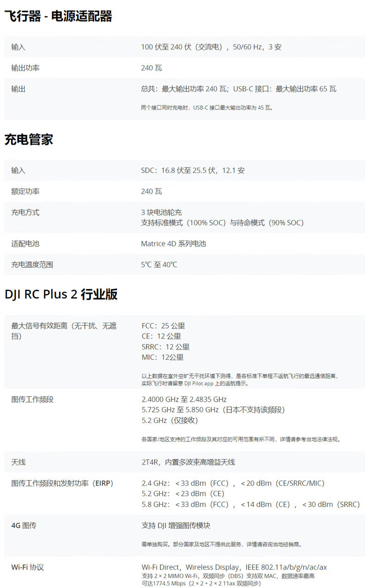Click the line 'Wi-Fi Direct，Wireless Display，IEEE 802.11a/b/g/n/ac/ax'
Image resolution: width=365 pixels, height=588 pixels.
tap(234, 567)
